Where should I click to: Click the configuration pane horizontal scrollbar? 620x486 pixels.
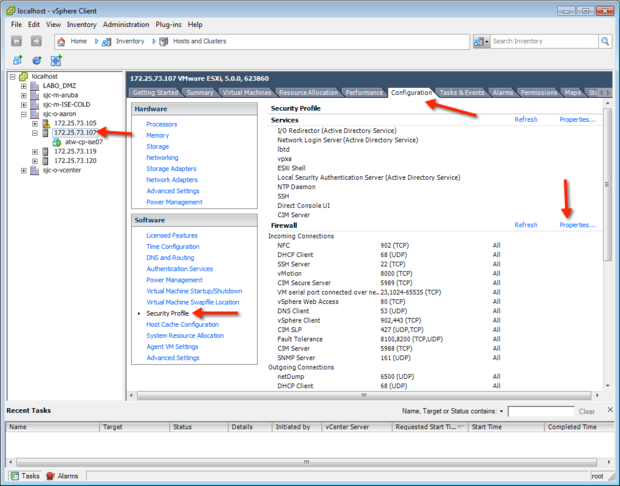coord(364,395)
